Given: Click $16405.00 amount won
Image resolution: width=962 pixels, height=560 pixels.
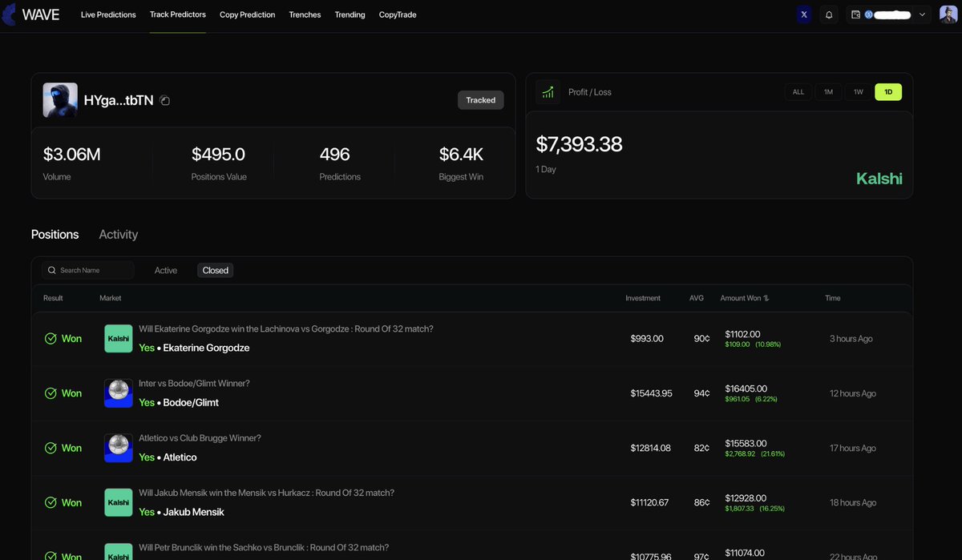Looking at the screenshot, I should [746, 389].
